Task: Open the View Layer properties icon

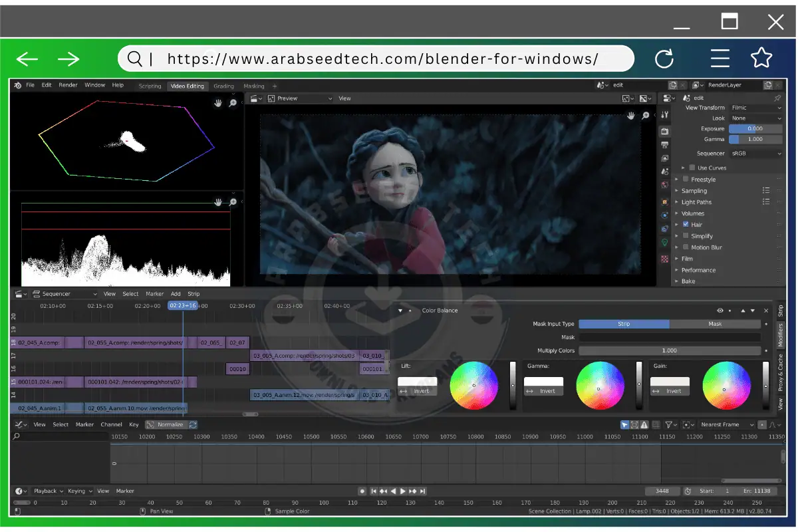Action: (x=664, y=158)
